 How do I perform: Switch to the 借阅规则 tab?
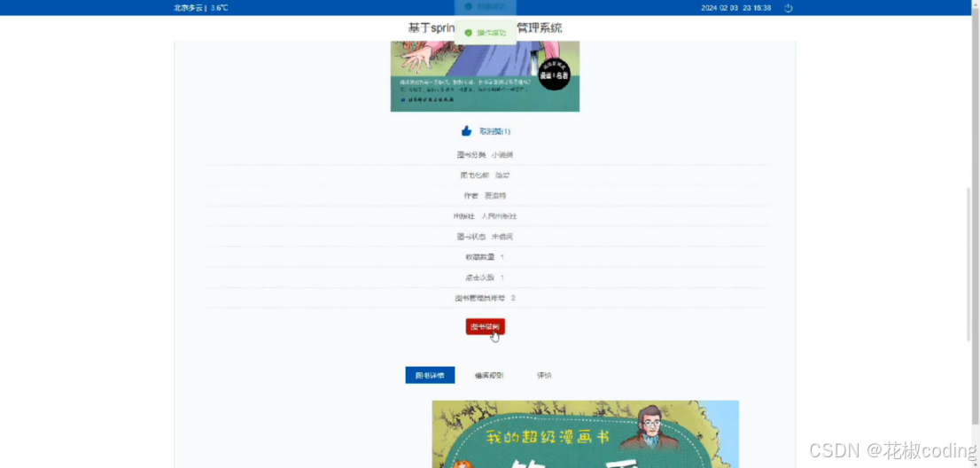[x=489, y=376]
